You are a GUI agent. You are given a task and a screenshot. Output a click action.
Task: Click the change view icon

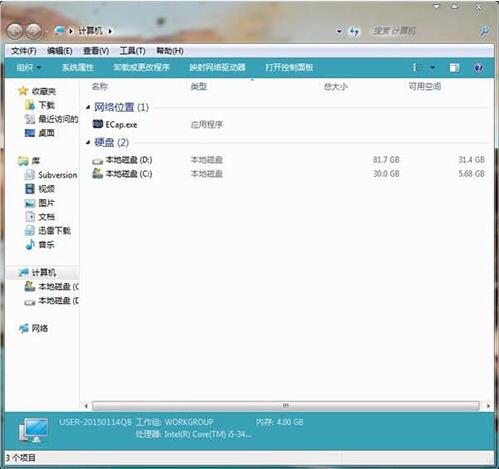416,68
